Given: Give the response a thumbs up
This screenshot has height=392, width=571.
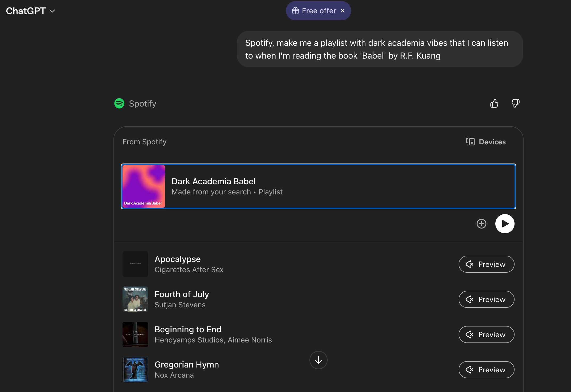Looking at the screenshot, I should click(494, 103).
